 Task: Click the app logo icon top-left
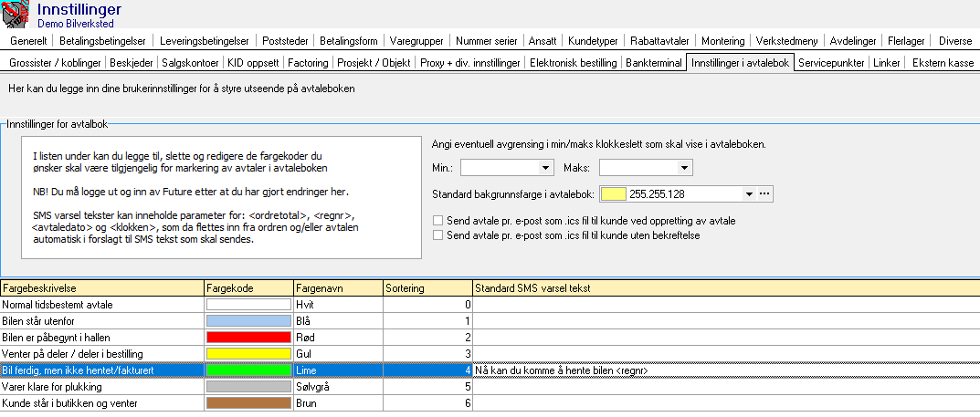point(16,16)
